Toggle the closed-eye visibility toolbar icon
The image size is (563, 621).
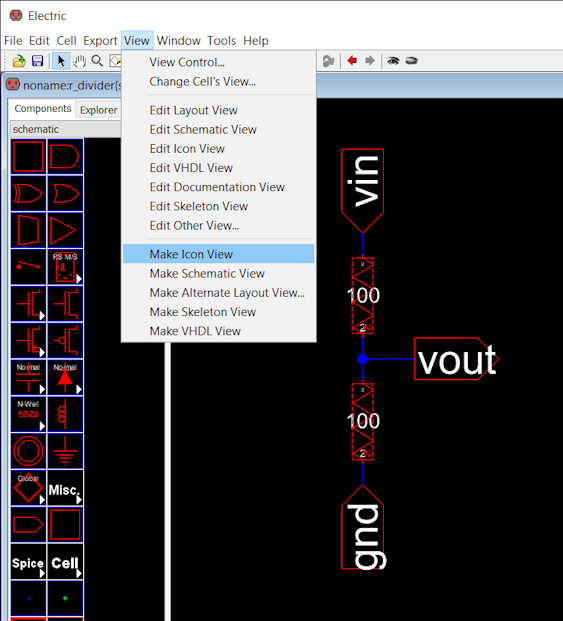pos(412,61)
